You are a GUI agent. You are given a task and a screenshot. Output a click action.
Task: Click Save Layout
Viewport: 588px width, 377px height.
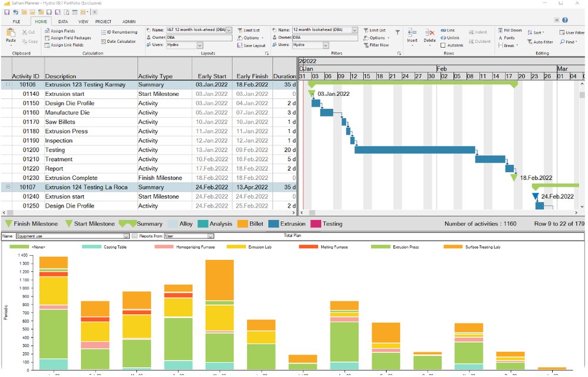tap(251, 46)
